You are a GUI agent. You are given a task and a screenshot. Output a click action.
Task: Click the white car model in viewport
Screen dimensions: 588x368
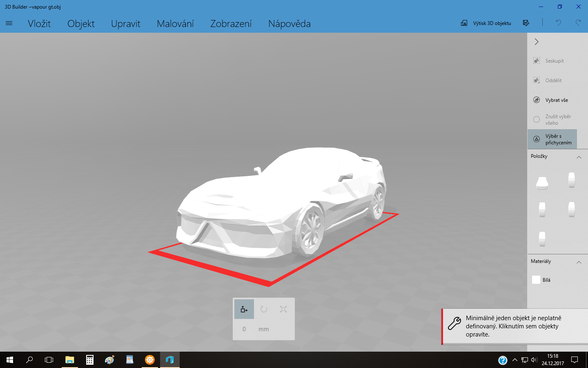(282, 202)
